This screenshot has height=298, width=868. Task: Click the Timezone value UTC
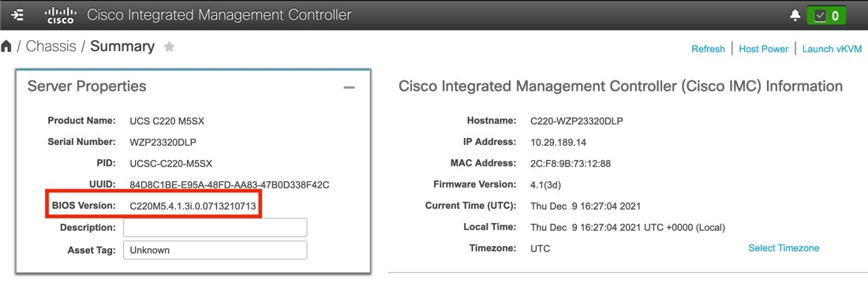tap(541, 249)
